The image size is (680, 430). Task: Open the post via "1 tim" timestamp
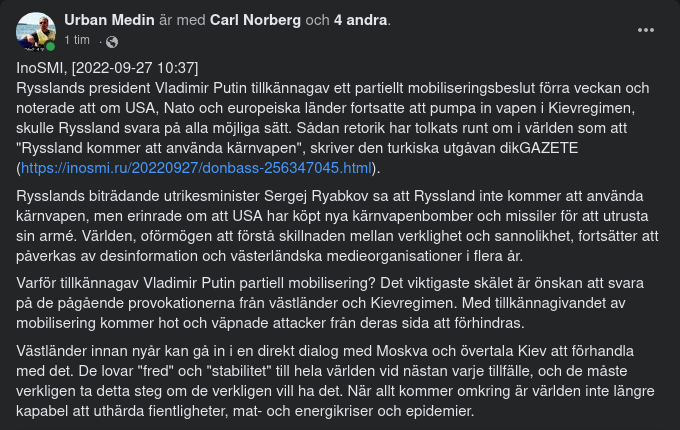pos(77,40)
